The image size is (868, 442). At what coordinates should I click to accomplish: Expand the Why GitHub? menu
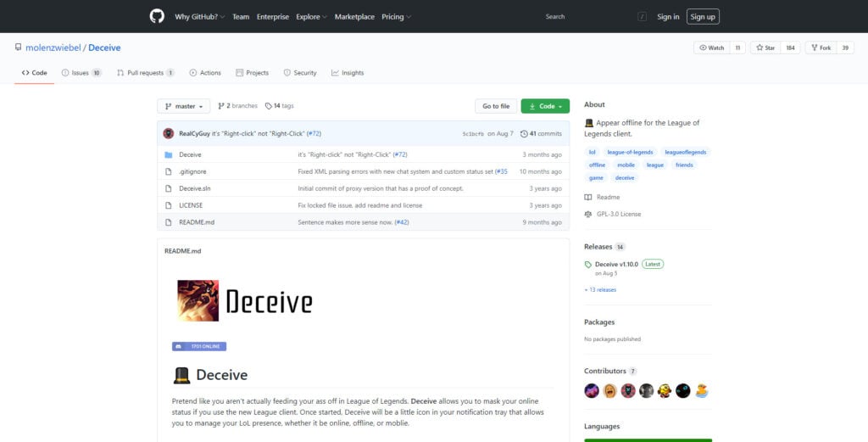pos(200,17)
